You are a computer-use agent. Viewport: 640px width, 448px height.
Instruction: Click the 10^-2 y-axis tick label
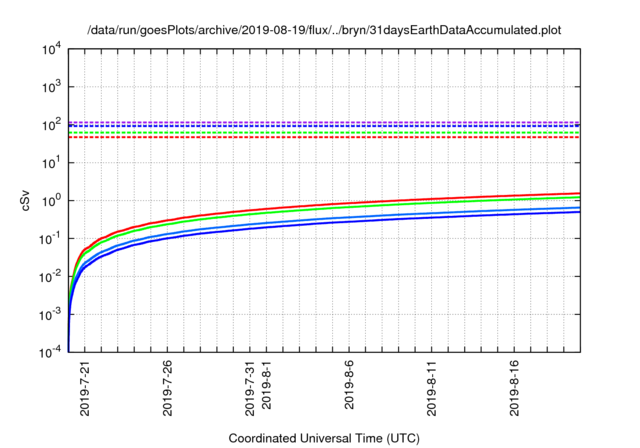pos(51,277)
